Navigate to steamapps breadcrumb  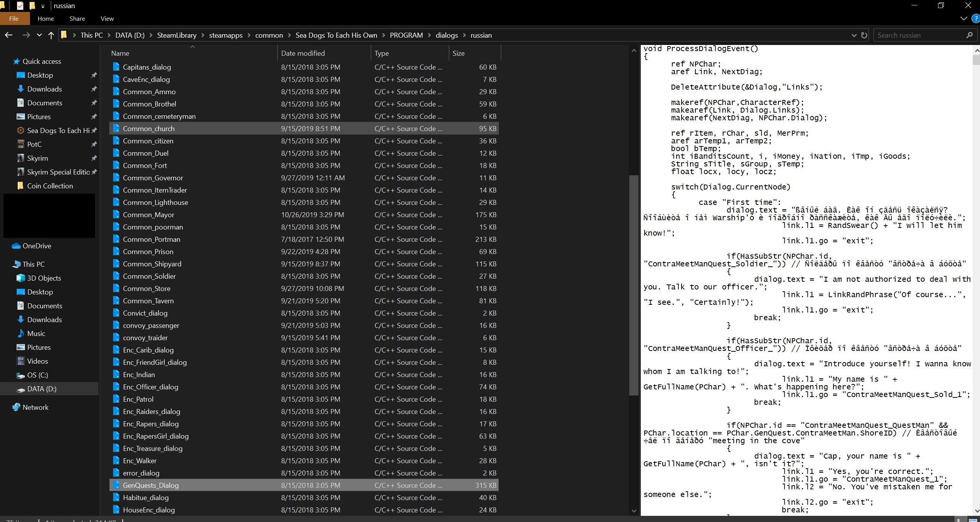tap(226, 35)
